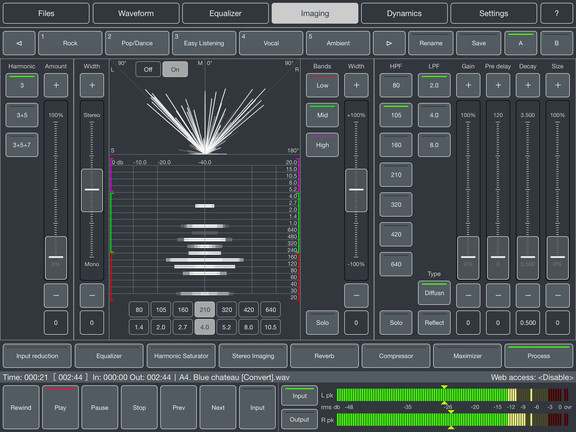Click the stereo Width slider handle
576x432 pixels.
pos(92,190)
